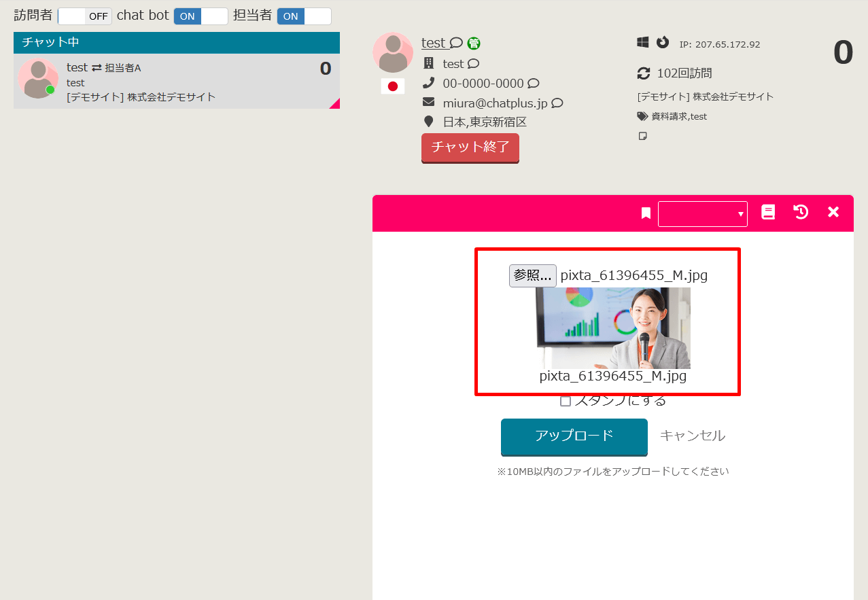
Task: Click the envelope email icon
Action: pos(428,102)
